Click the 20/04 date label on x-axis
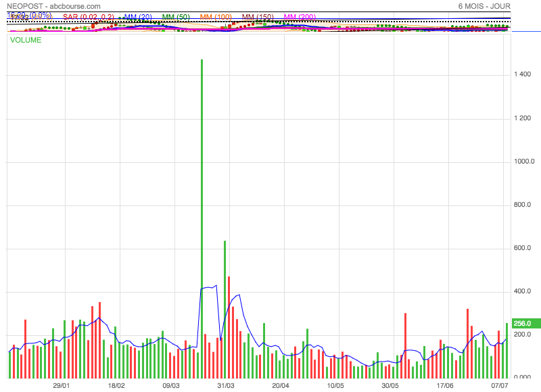Image resolution: width=541 pixels, height=392 pixels. coord(280,386)
